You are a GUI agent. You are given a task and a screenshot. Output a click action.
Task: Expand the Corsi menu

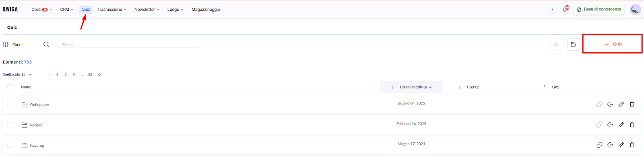(41, 9)
